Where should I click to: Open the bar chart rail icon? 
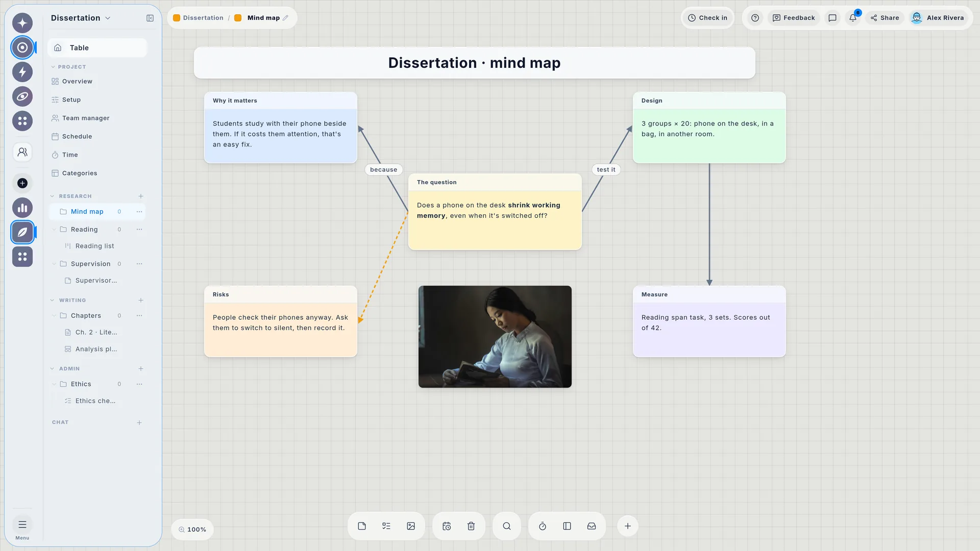[22, 208]
